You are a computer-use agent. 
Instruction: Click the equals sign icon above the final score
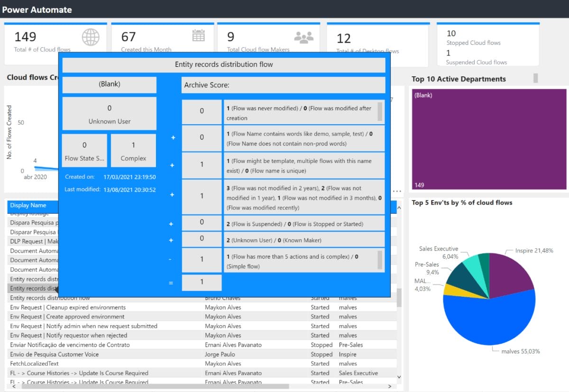point(171,282)
